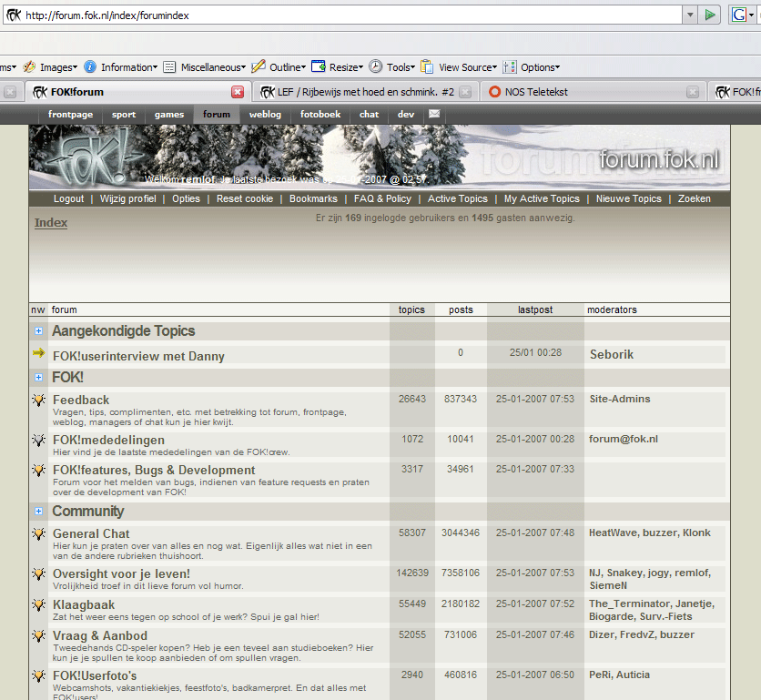Click the new-posts icon beside Oversight
761x700 pixels.
point(39,573)
